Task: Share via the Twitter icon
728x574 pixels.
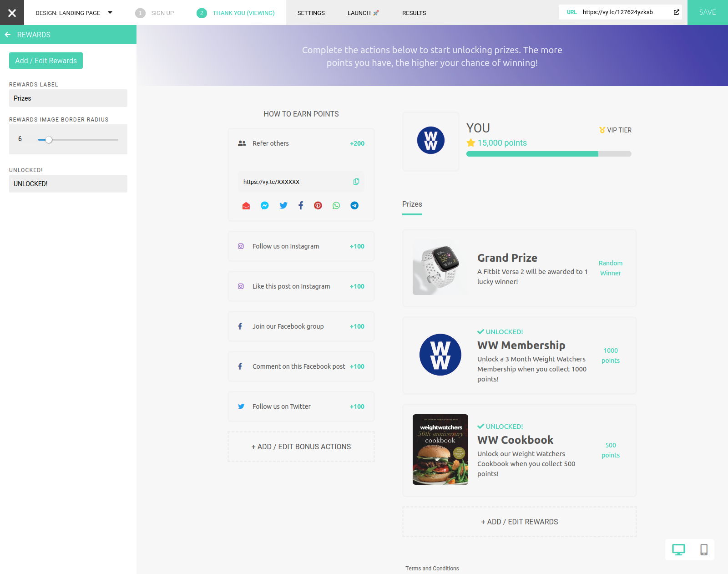Action: pyautogui.click(x=283, y=206)
